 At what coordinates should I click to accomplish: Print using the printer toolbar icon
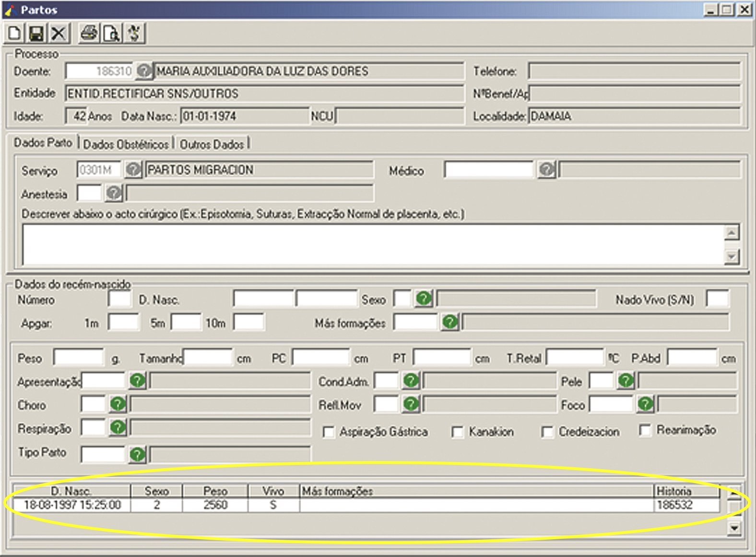coord(89,33)
